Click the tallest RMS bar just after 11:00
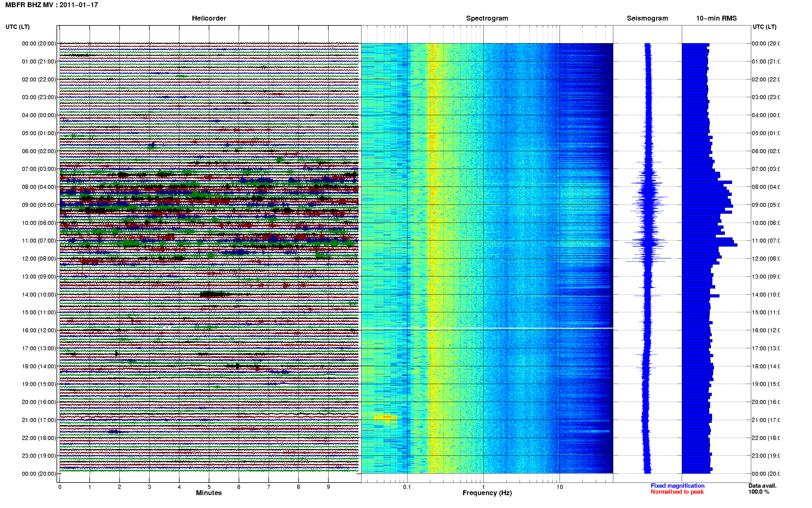The width and height of the screenshot is (812, 508). pyautogui.click(x=710, y=245)
